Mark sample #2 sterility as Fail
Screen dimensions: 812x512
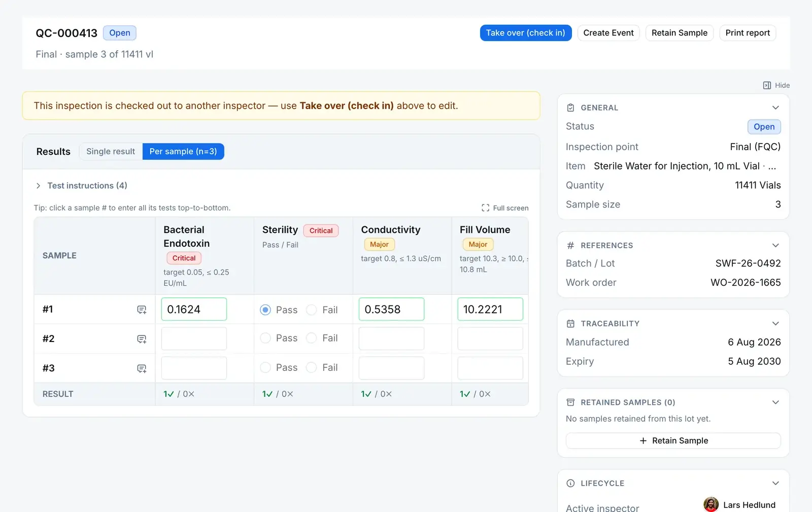[x=312, y=338]
